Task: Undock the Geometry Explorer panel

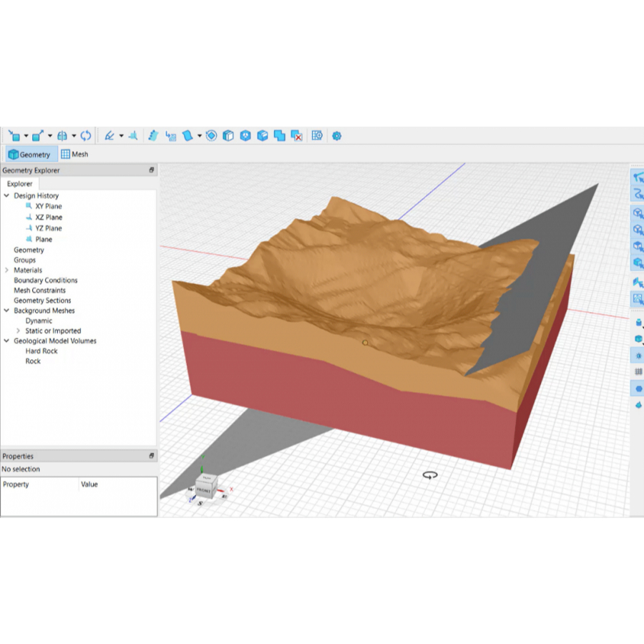Action: [151, 170]
